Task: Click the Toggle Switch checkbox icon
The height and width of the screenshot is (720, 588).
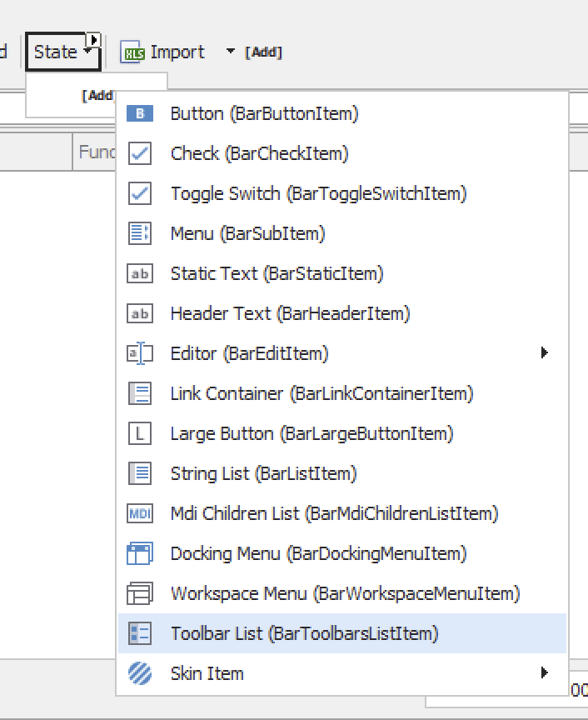Action: (x=140, y=193)
